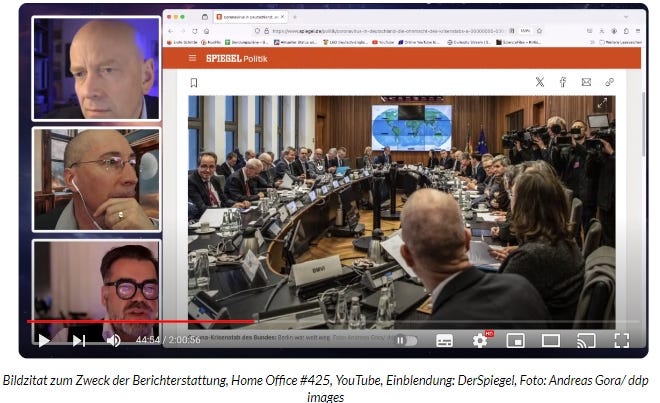Go forward in the browser

coord(183,31)
